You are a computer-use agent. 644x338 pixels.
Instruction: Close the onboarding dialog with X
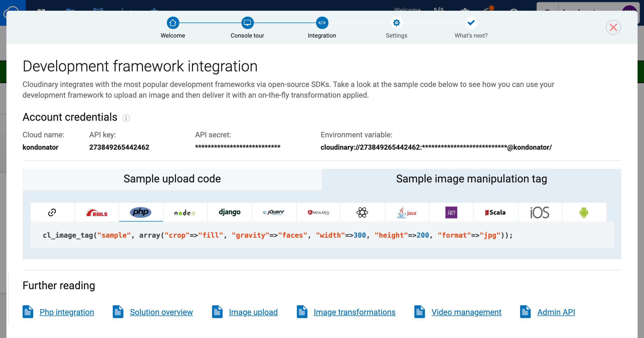click(x=613, y=27)
